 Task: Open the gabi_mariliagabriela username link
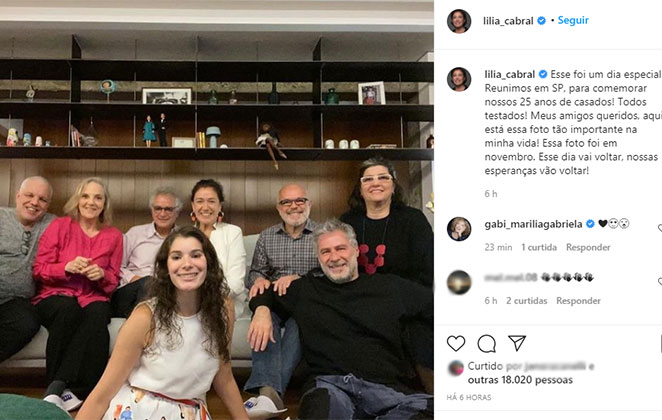point(534,224)
